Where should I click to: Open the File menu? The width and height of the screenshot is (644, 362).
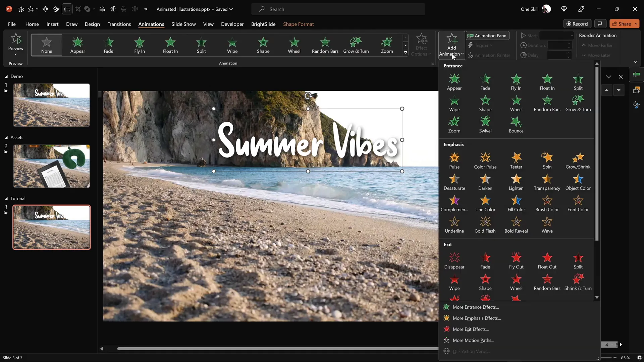[x=12, y=24]
